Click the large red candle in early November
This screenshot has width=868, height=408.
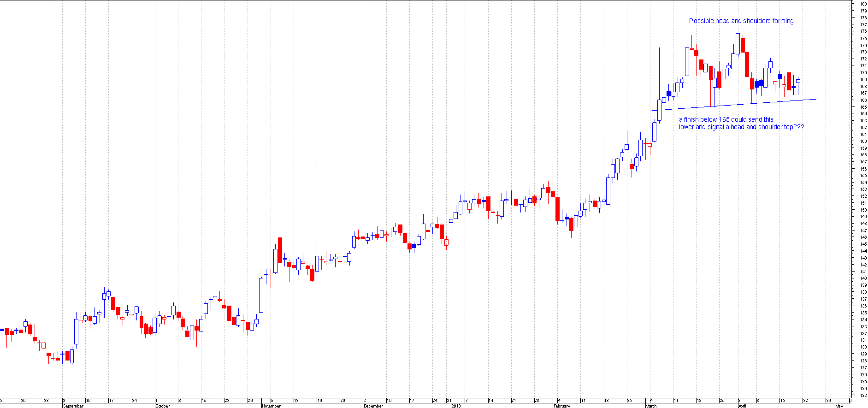[x=280, y=250]
